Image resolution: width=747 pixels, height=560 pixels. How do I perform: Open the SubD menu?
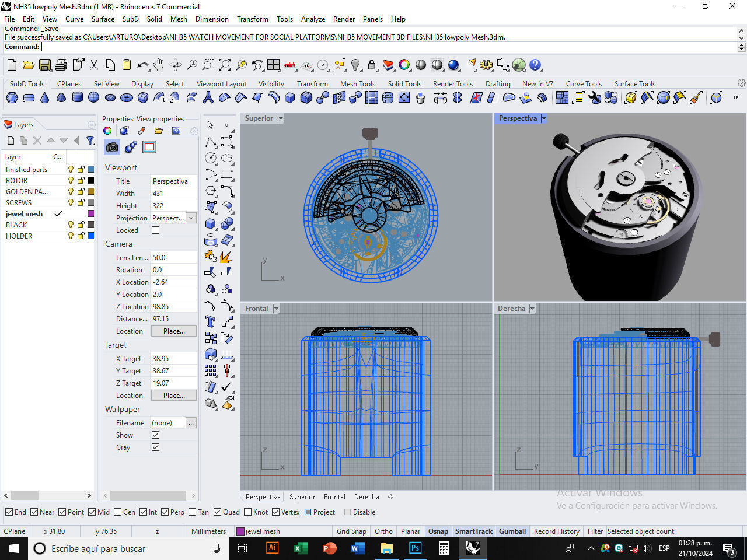(130, 19)
